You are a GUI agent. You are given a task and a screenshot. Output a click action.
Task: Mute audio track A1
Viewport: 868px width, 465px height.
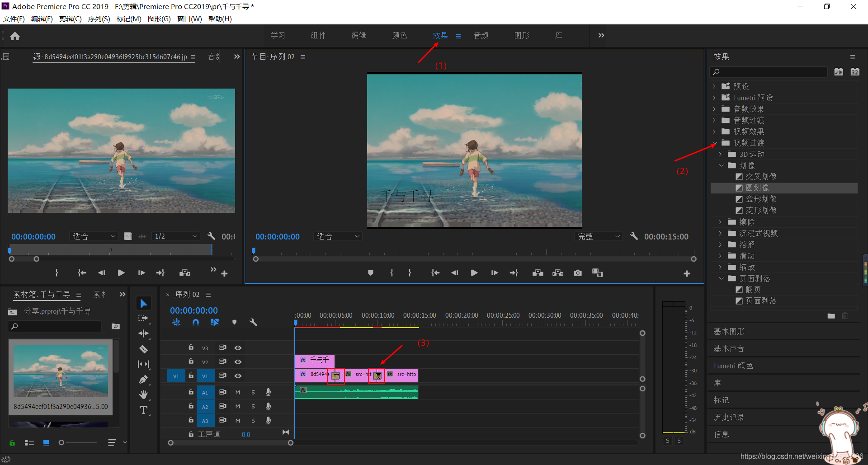[238, 392]
